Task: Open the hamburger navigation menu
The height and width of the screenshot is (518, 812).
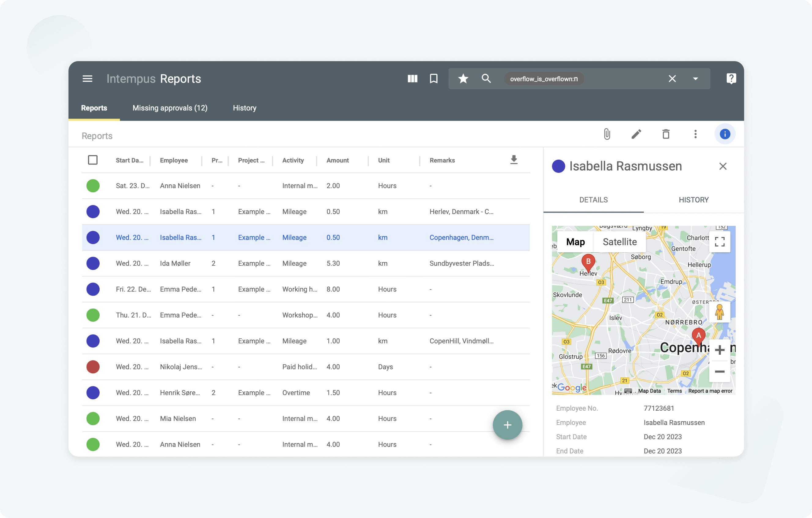Action: (87, 79)
